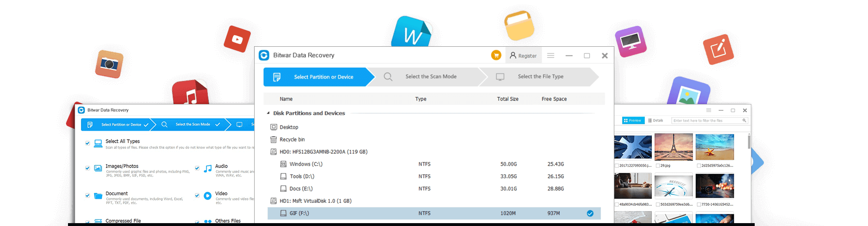Click the Document folder icon

tap(98, 196)
